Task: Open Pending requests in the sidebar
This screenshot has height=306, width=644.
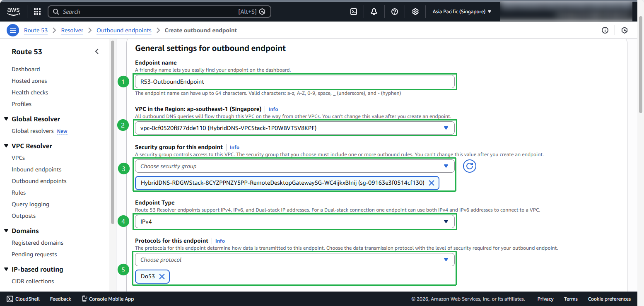Action: [x=34, y=254]
